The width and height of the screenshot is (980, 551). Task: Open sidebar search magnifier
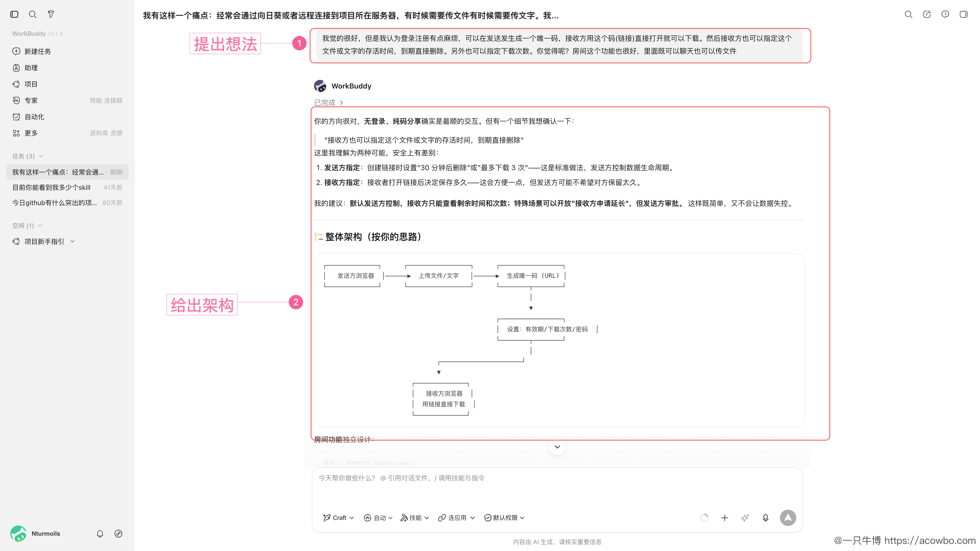pos(33,15)
